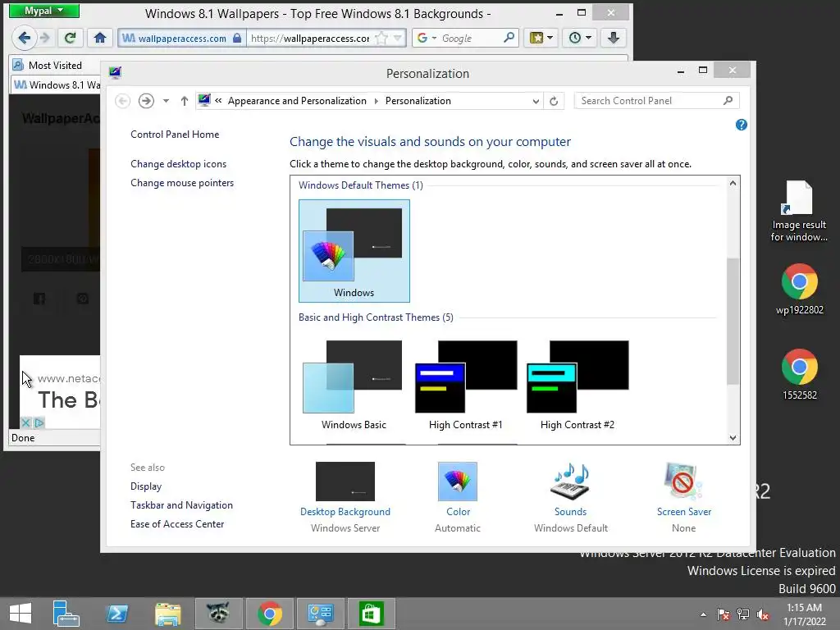Refresh the Personalization window

[x=554, y=101]
